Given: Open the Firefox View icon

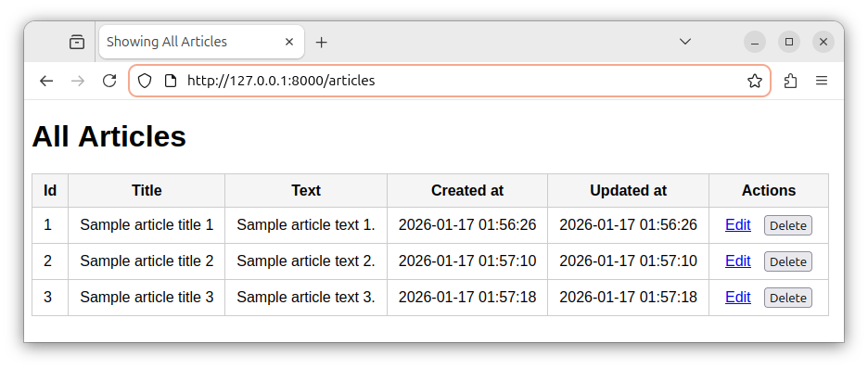Looking at the screenshot, I should (77, 42).
